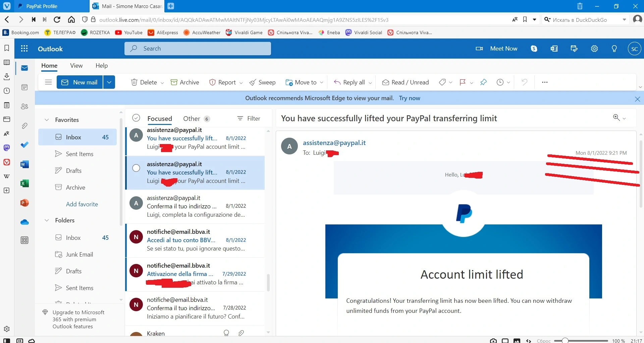Open the Help ribbon tab
The image size is (644, 343).
pos(102,66)
